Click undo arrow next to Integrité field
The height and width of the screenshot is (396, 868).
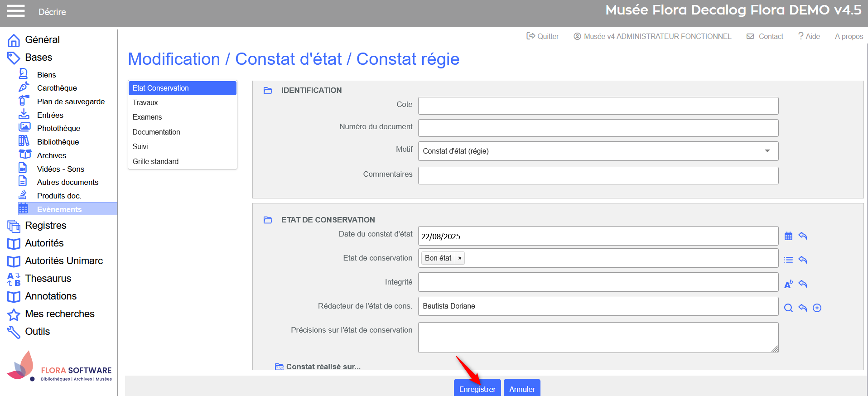point(803,284)
